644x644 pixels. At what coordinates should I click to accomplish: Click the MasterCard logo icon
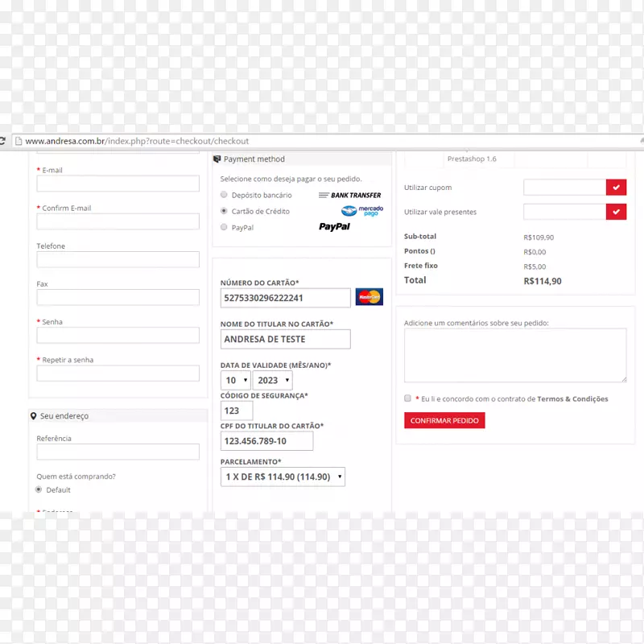point(369,297)
